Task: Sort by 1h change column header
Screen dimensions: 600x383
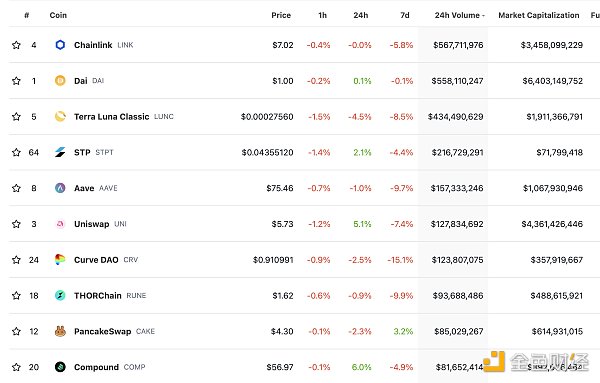Action: coord(323,15)
